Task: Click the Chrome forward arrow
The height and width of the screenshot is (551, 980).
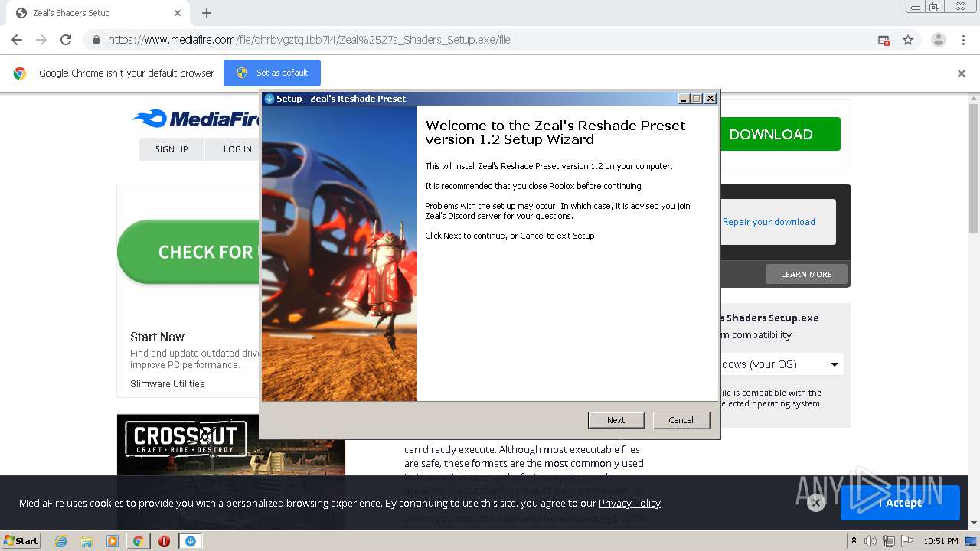Action: pos(41,40)
